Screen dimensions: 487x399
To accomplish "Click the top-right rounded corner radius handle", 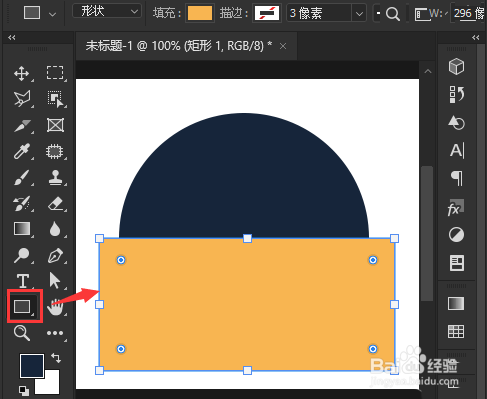I will (373, 260).
